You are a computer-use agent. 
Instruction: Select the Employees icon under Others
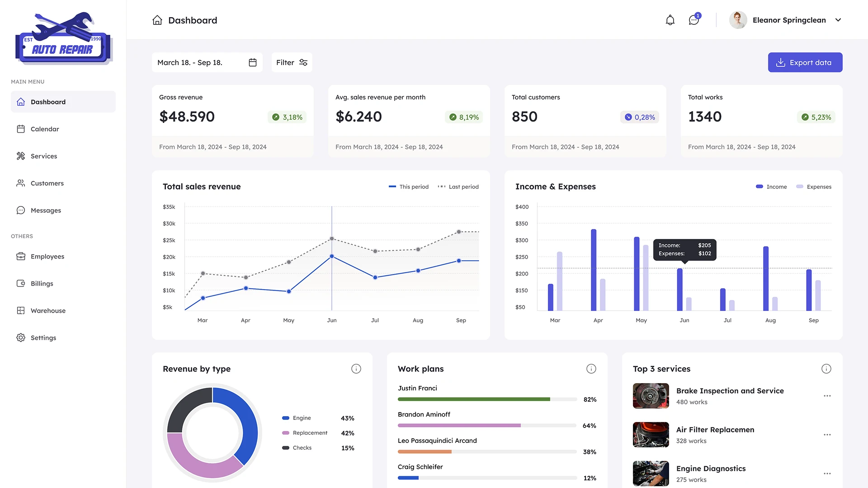coord(21,256)
